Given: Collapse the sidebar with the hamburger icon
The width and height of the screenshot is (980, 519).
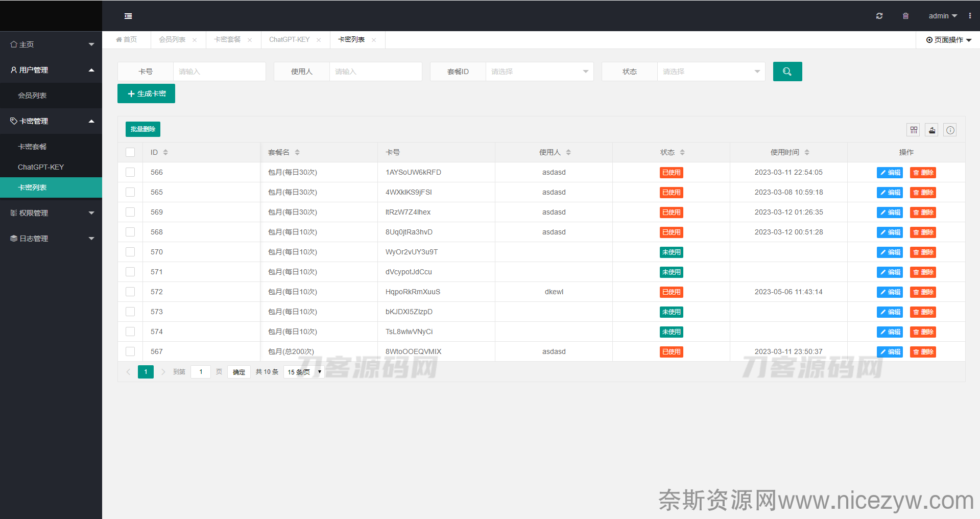Looking at the screenshot, I should tap(128, 16).
